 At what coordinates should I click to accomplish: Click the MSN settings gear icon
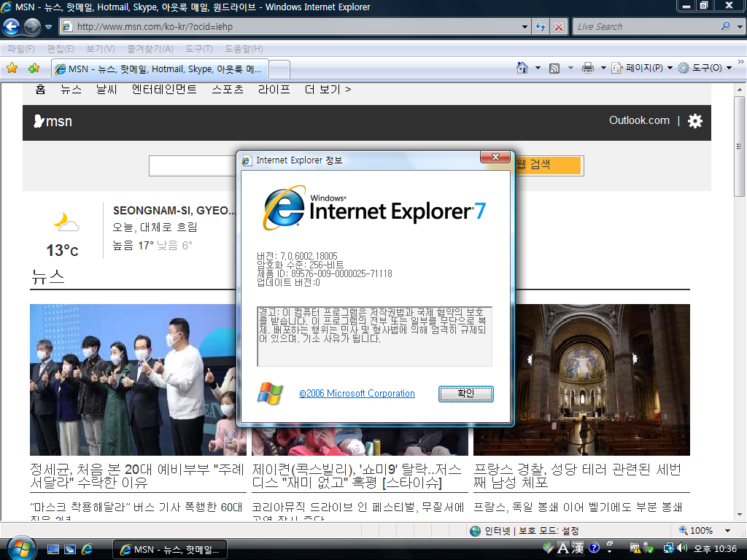(x=695, y=121)
